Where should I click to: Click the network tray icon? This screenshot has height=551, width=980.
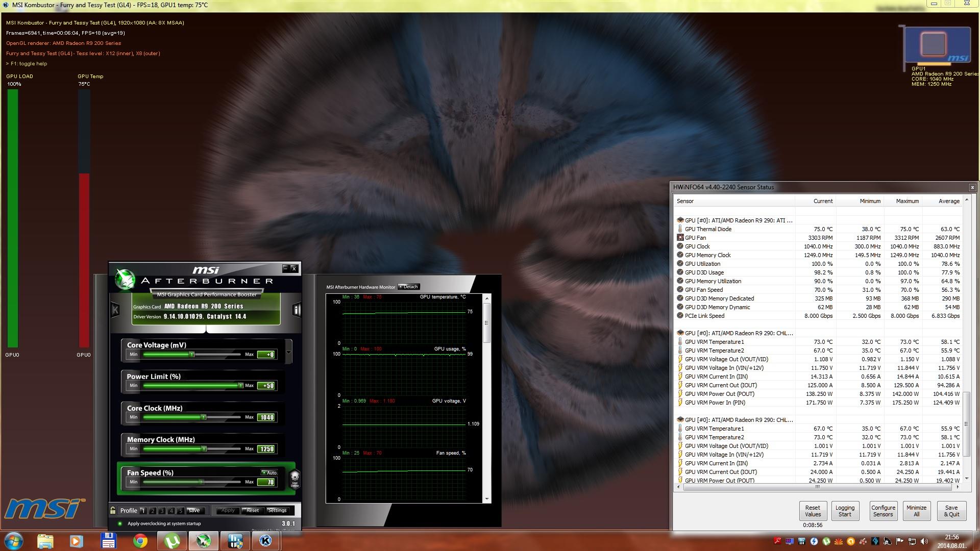pyautogui.click(x=912, y=541)
